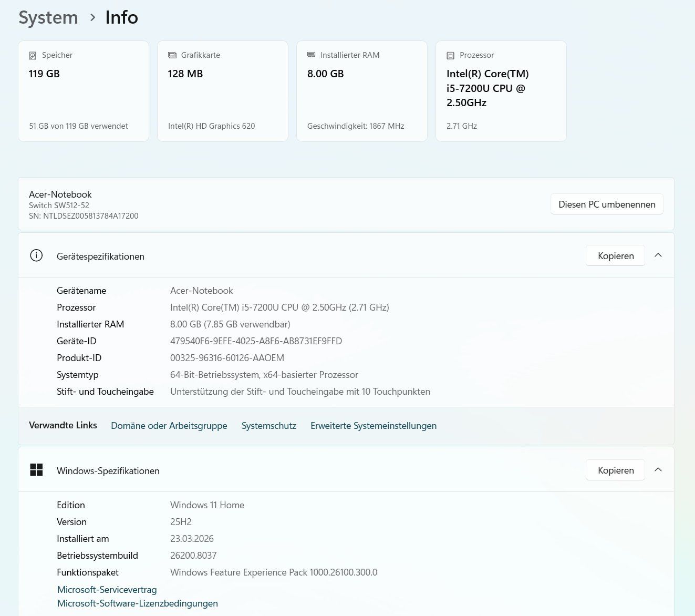Click Diesen PC umbenennen button
This screenshot has width=695, height=616.
pos(607,204)
